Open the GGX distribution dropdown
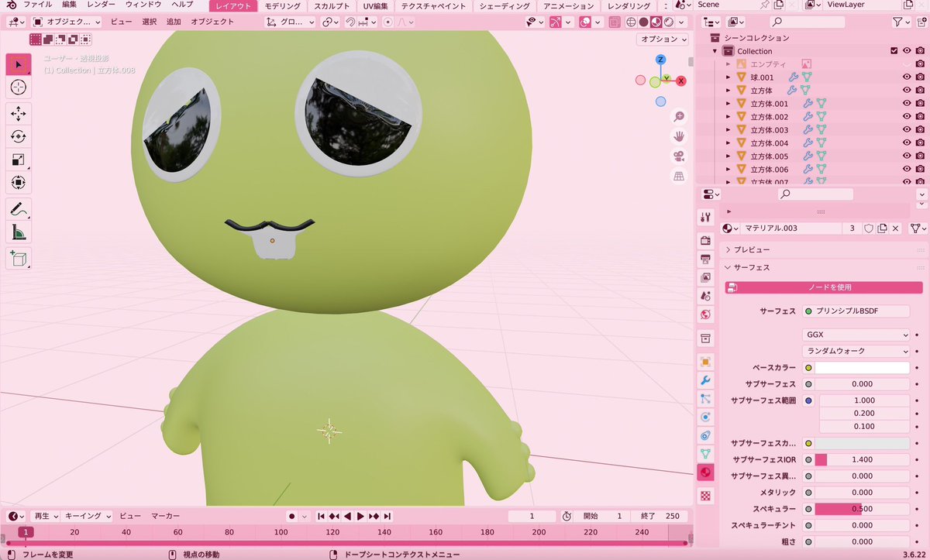 point(856,335)
